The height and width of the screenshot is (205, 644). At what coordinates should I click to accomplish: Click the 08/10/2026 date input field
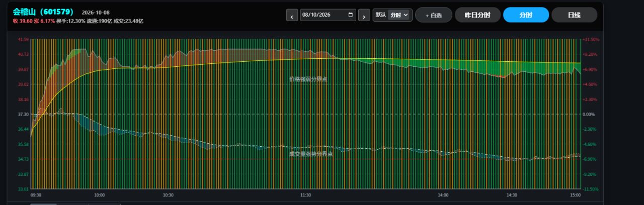(328, 15)
